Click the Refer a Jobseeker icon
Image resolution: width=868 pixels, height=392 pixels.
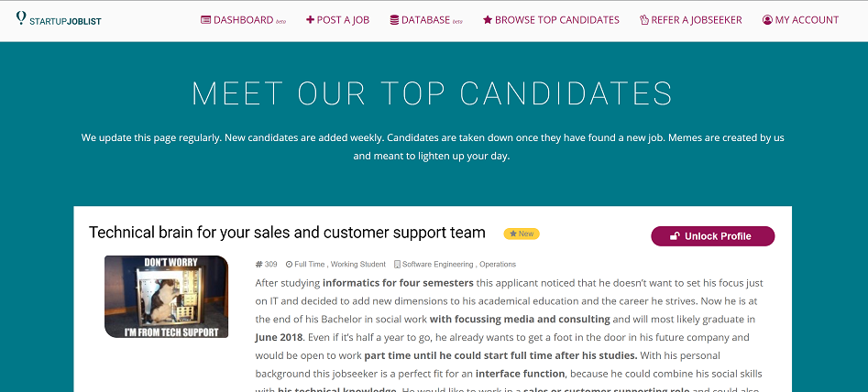644,20
